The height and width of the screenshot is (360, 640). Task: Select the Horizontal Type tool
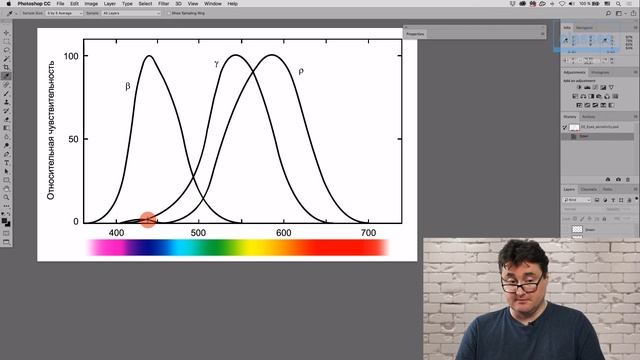coord(6,163)
